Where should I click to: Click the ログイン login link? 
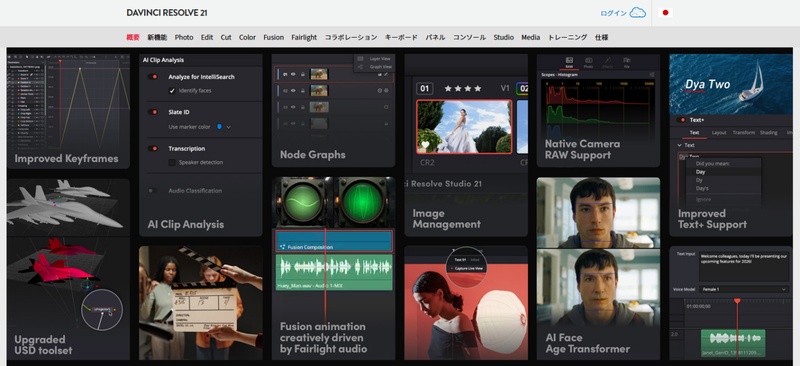coord(614,13)
